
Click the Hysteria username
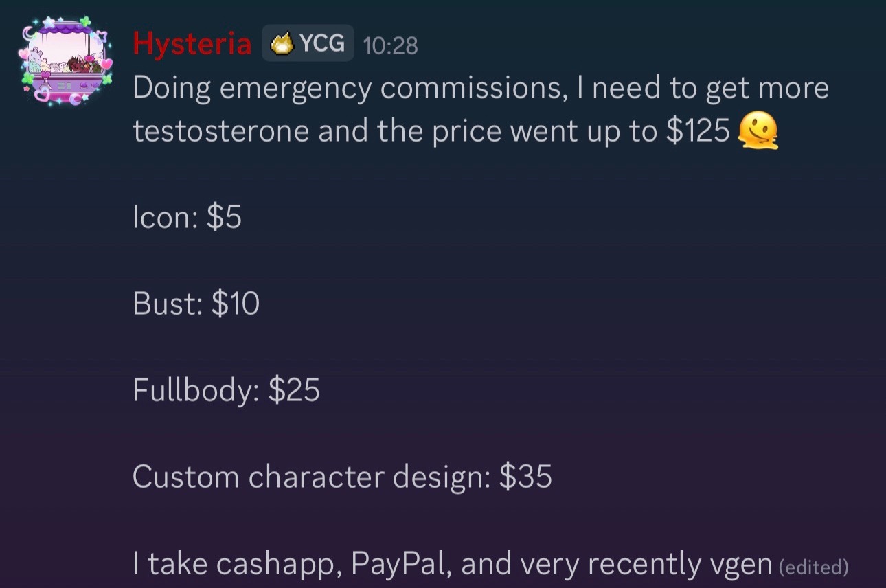coord(192,44)
